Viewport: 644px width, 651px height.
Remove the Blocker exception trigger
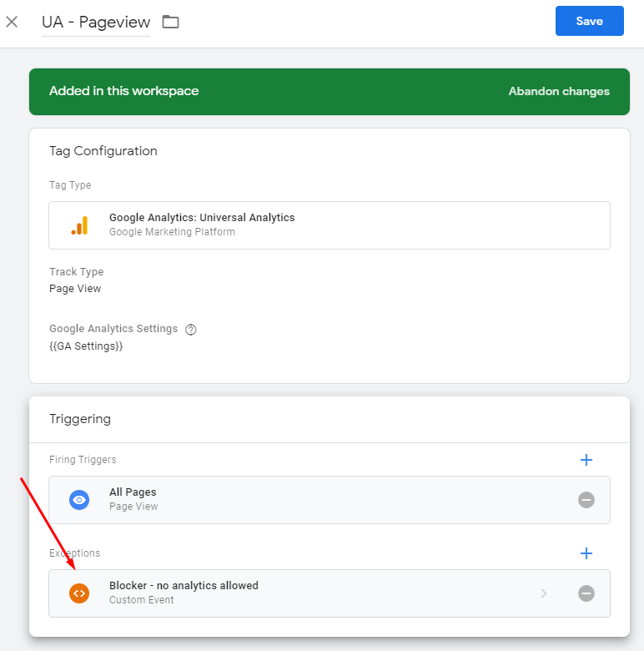pos(586,593)
